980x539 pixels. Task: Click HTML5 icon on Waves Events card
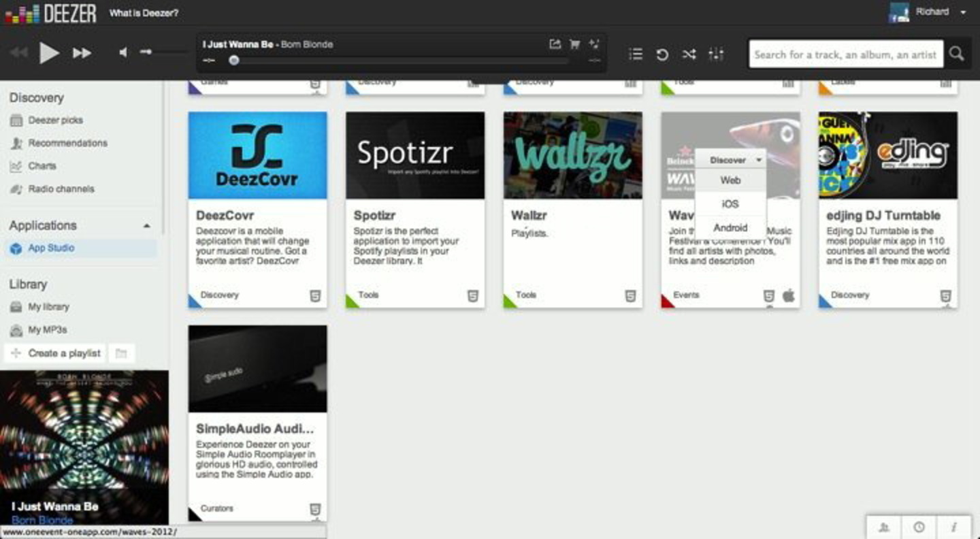point(769,296)
